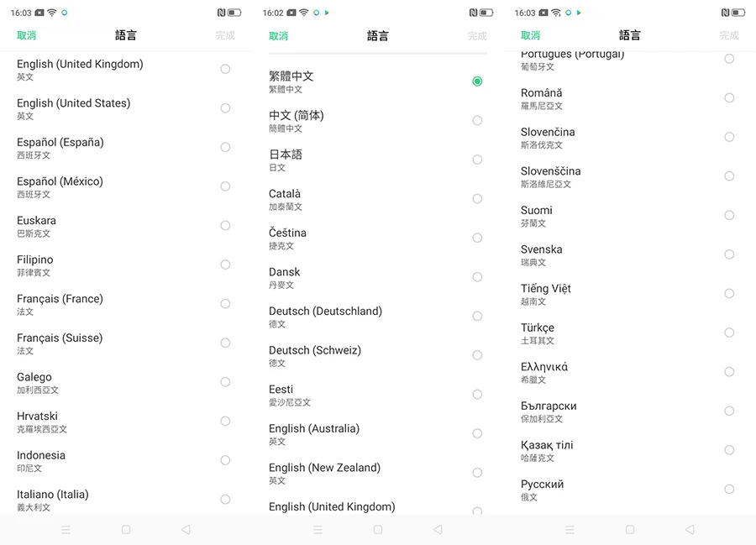
Task: Tap back triangle icon on left phone
Action: point(186,530)
